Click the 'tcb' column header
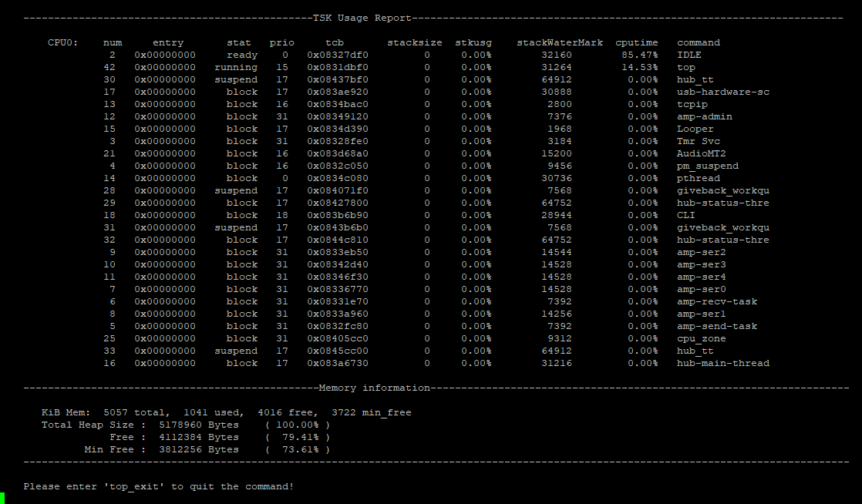 click(x=334, y=42)
